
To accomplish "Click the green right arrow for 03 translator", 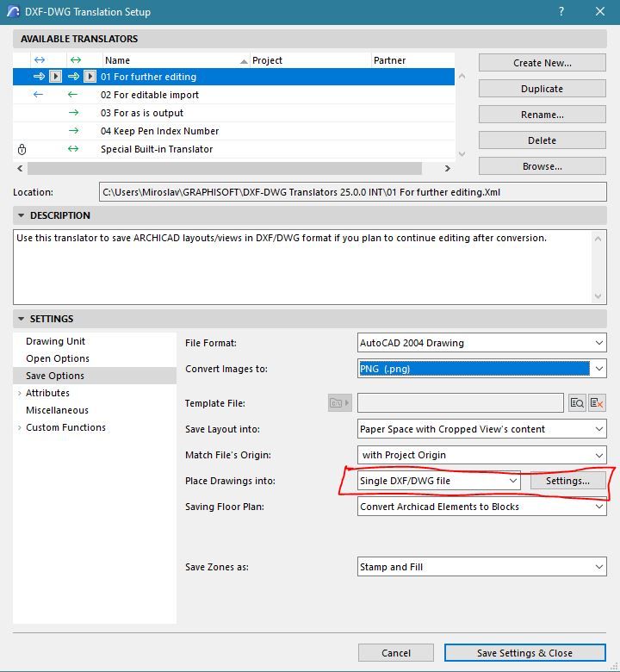I will (x=74, y=112).
